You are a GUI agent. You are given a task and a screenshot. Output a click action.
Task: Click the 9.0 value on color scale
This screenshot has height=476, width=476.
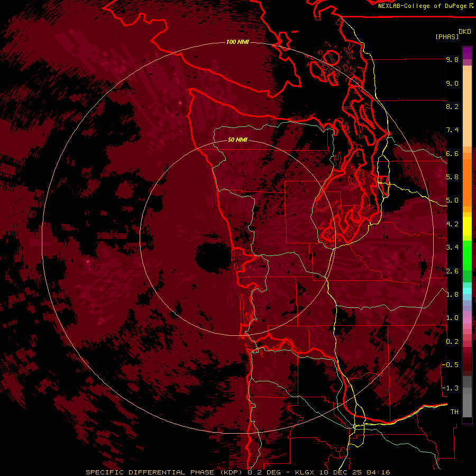pyautogui.click(x=452, y=83)
